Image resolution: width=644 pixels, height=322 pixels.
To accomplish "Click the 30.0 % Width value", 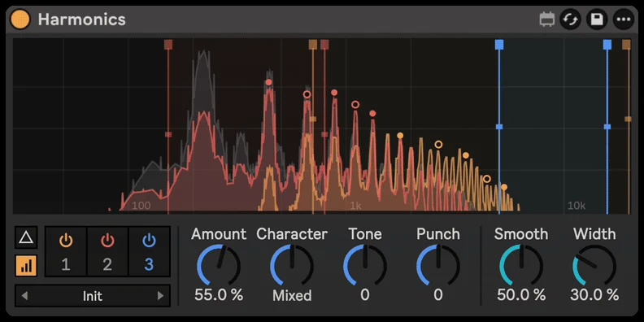I will [594, 295].
